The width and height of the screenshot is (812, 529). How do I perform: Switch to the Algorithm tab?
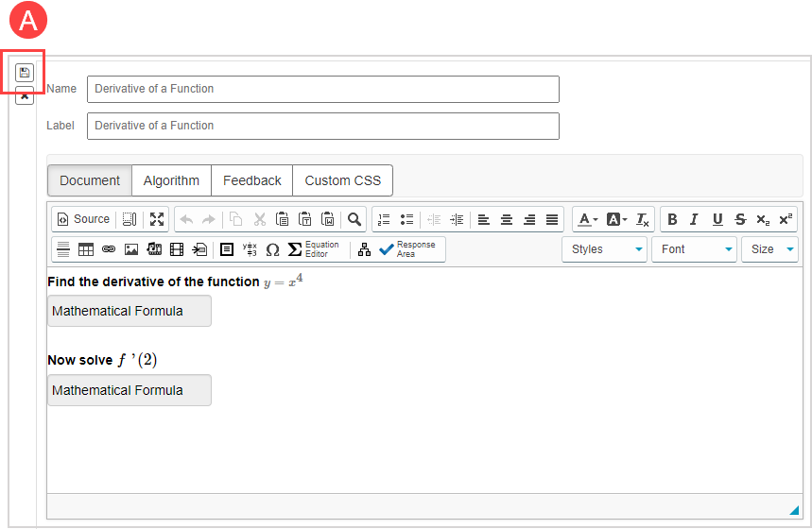171,180
